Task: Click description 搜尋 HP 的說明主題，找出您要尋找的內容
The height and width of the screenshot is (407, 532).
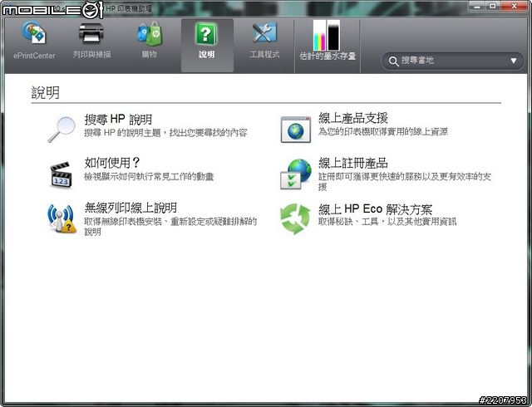Action: point(165,133)
